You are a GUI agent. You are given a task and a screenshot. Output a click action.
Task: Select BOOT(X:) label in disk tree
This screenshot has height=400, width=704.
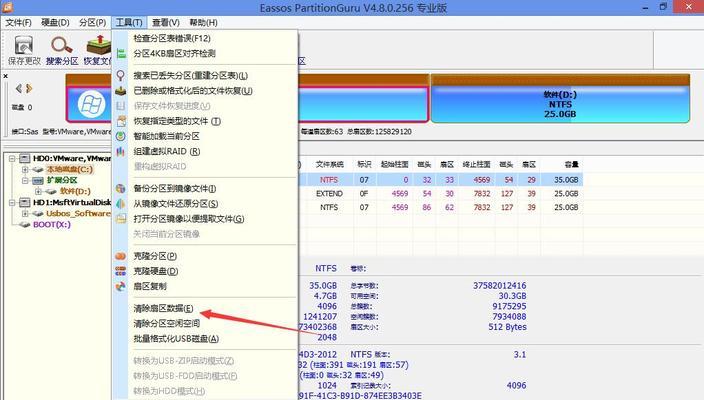coord(52,224)
